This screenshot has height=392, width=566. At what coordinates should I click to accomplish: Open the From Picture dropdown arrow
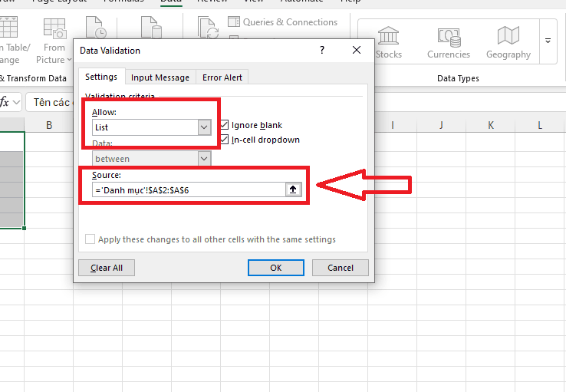[69, 60]
